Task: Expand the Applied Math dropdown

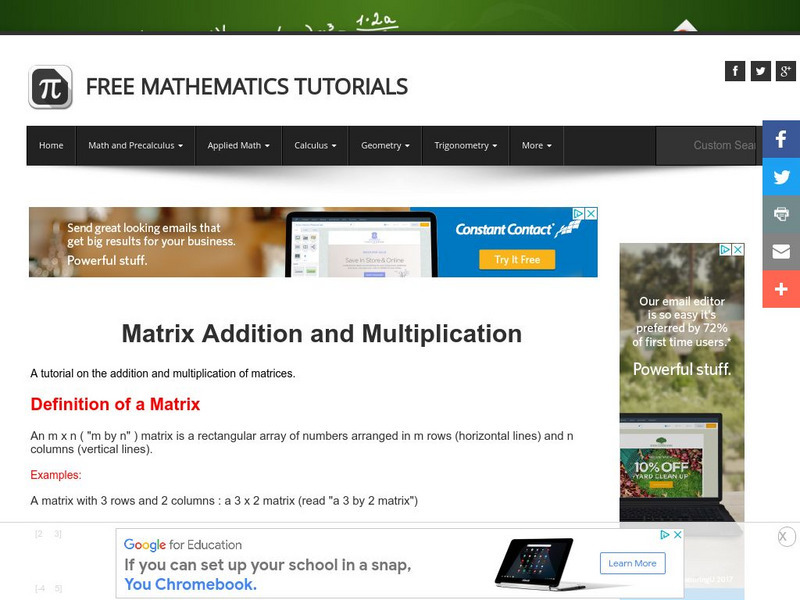Action: (x=238, y=145)
